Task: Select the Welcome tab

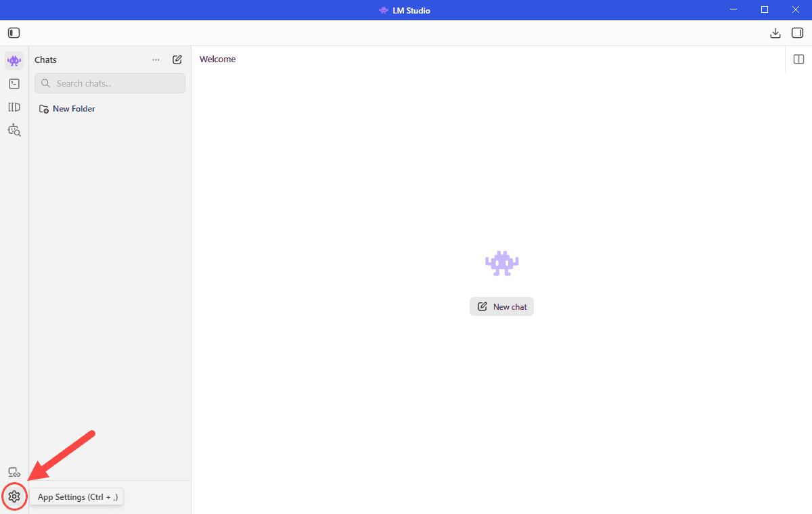Action: tap(218, 60)
